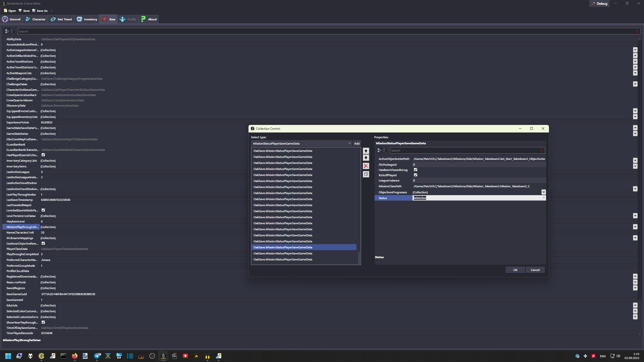Screen dimensions: 644x362
Task: Click the move item up arrow
Action: pyautogui.click(x=366, y=151)
